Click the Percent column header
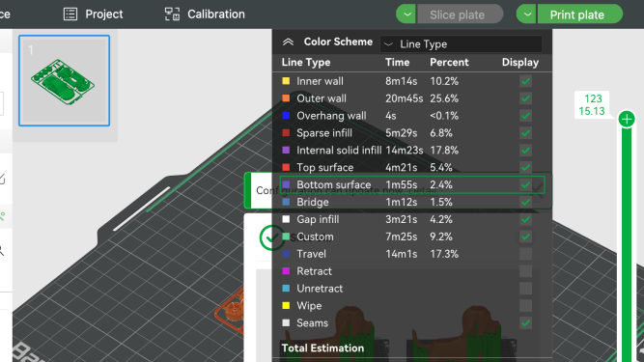This screenshot has height=362, width=644. coord(449,63)
